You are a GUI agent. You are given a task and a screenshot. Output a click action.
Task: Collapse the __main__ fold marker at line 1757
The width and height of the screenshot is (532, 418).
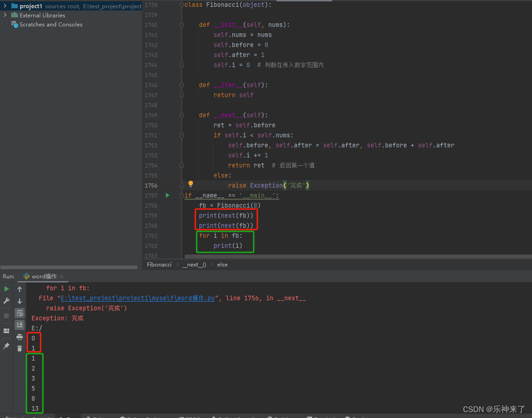pos(182,195)
